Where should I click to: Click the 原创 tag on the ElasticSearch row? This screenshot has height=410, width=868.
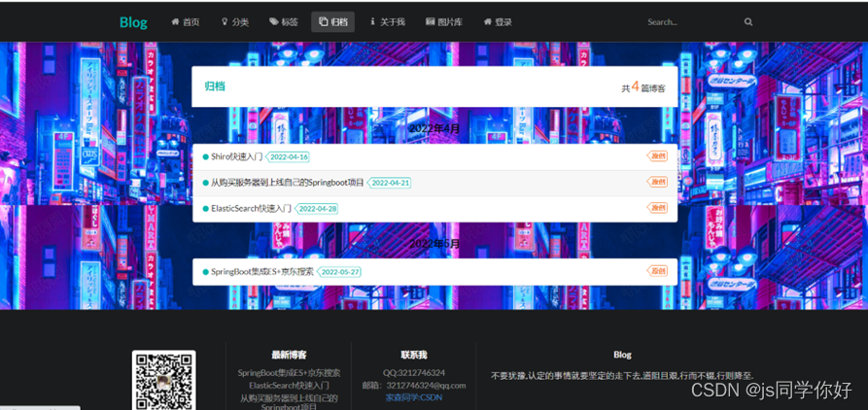click(657, 208)
